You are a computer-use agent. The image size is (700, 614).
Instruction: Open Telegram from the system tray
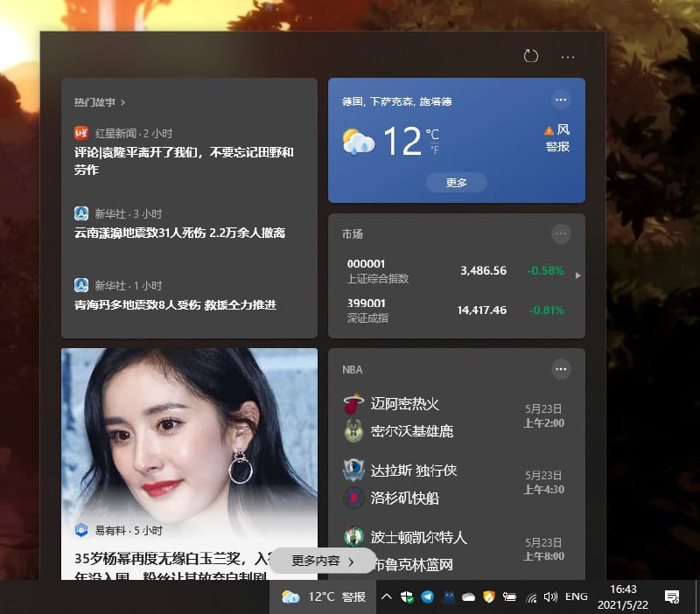coord(426,596)
